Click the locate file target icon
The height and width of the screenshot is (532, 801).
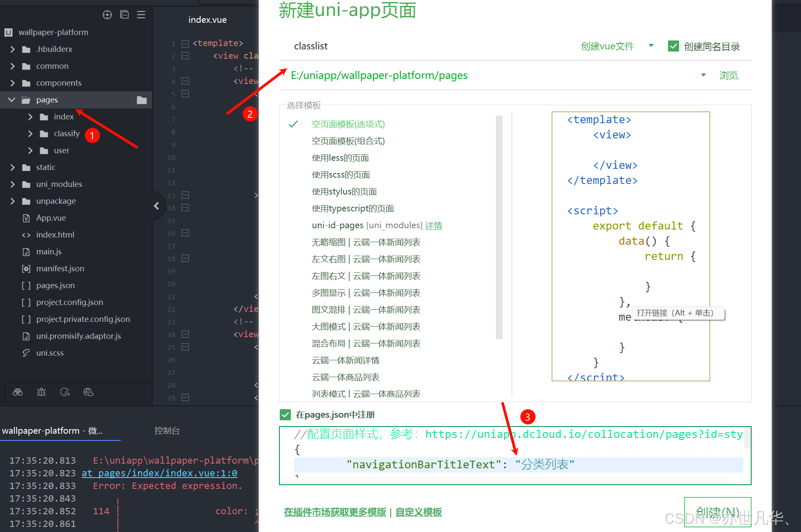click(x=107, y=15)
